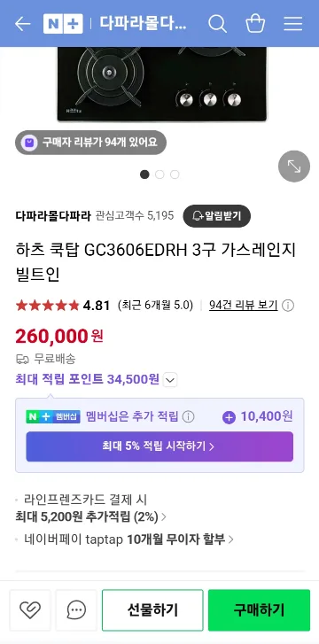Open the 94건 리뷰 보기 link
Screen dimensions: 319x644
coord(244,306)
